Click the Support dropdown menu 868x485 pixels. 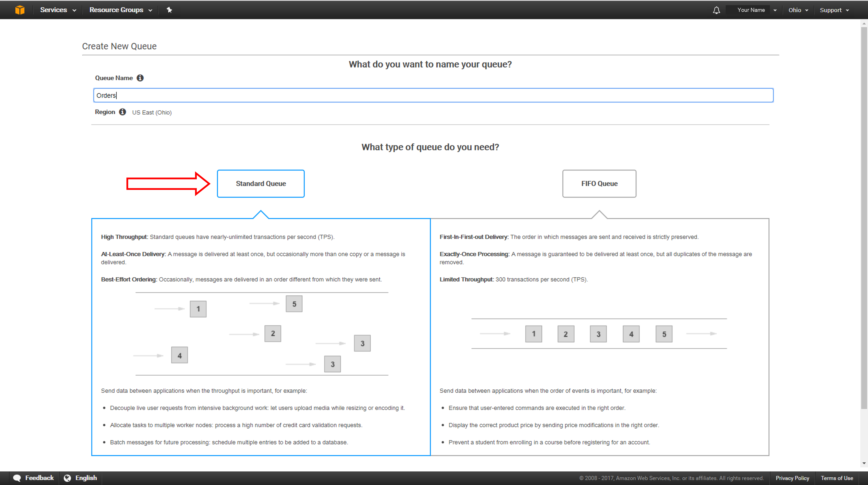pyautogui.click(x=835, y=10)
